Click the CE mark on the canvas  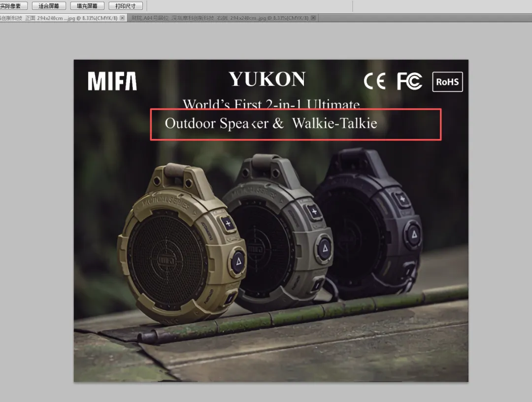point(375,81)
